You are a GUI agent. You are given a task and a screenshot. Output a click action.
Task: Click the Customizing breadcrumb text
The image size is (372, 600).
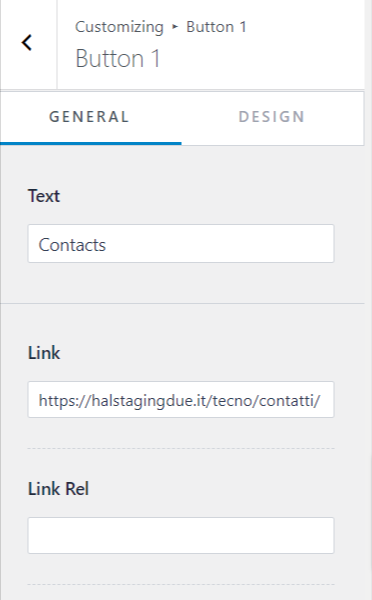[x=119, y=27]
